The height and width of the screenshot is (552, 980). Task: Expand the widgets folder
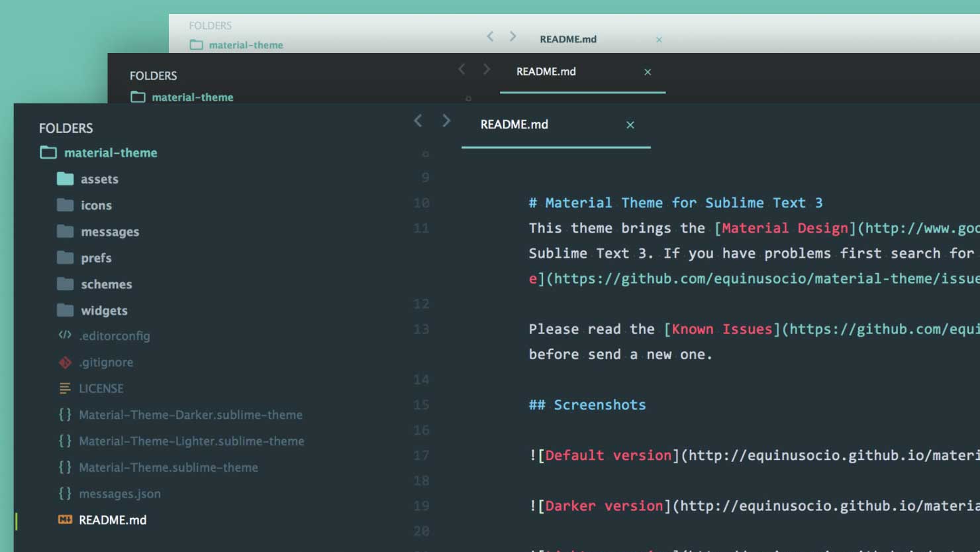pos(104,310)
